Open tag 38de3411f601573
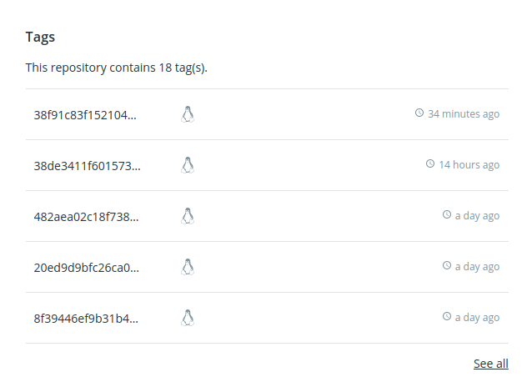 (x=87, y=165)
